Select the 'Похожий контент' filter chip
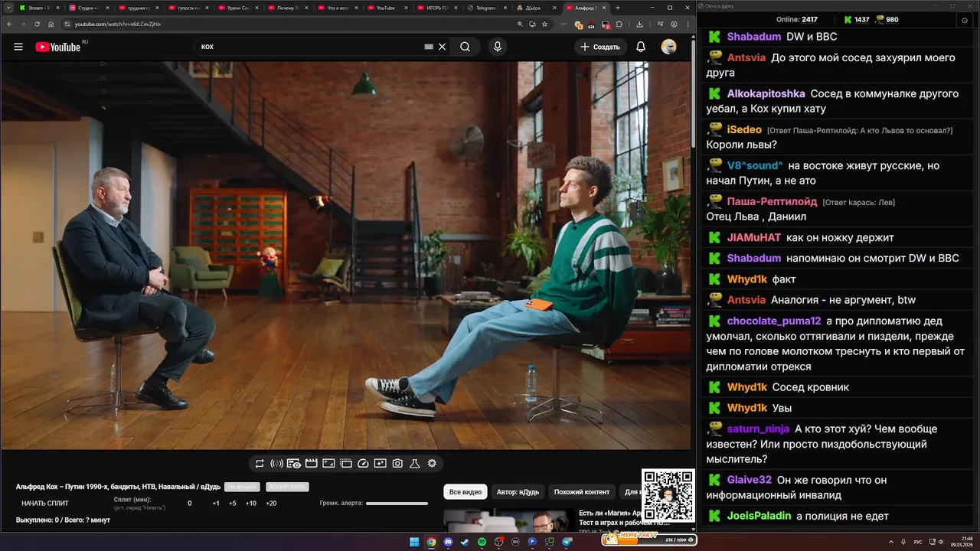This screenshot has height=551, width=980. click(x=582, y=492)
